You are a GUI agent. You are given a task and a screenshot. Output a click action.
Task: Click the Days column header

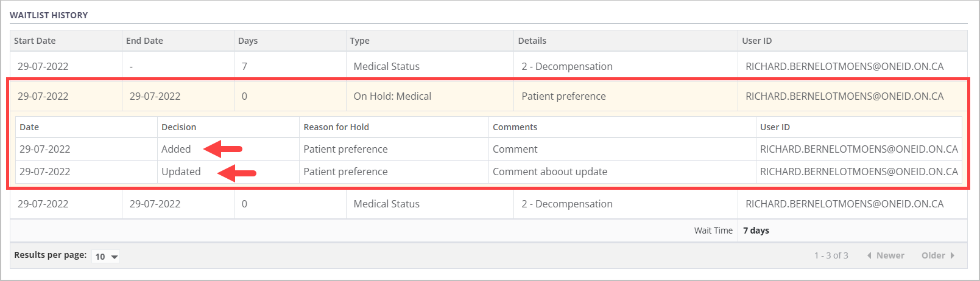248,41
